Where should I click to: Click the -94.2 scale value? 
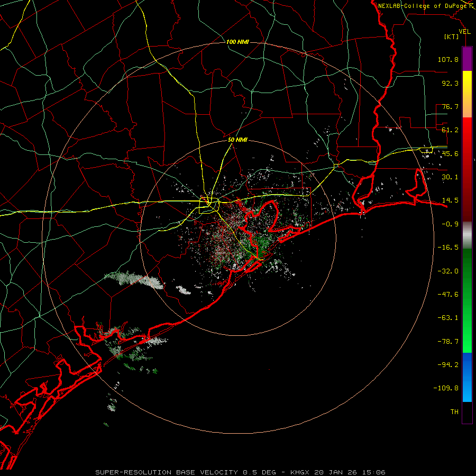point(448,365)
